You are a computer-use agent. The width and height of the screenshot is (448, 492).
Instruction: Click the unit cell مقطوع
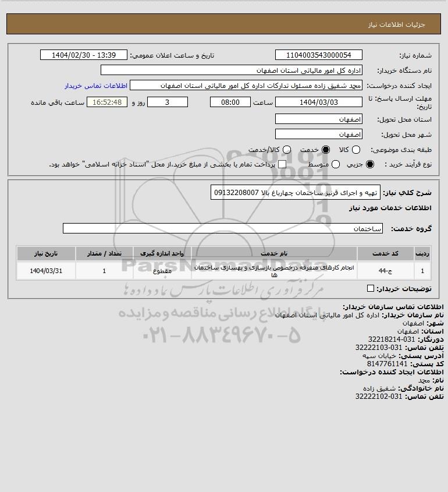point(162,271)
